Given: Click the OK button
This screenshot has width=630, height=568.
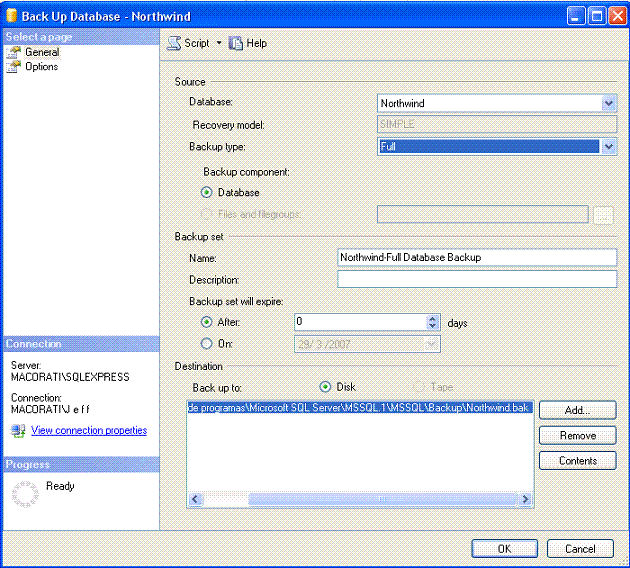Looking at the screenshot, I should tap(504, 549).
